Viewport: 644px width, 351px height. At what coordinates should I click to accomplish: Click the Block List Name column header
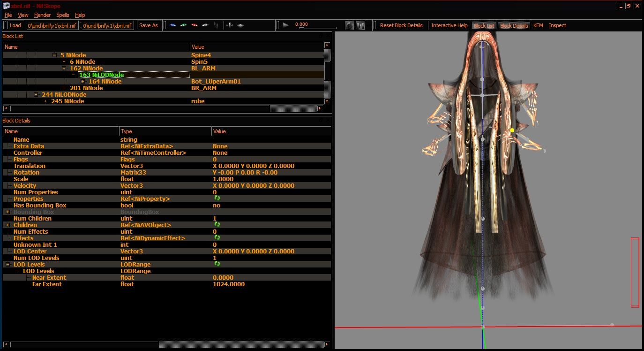[x=96, y=47]
